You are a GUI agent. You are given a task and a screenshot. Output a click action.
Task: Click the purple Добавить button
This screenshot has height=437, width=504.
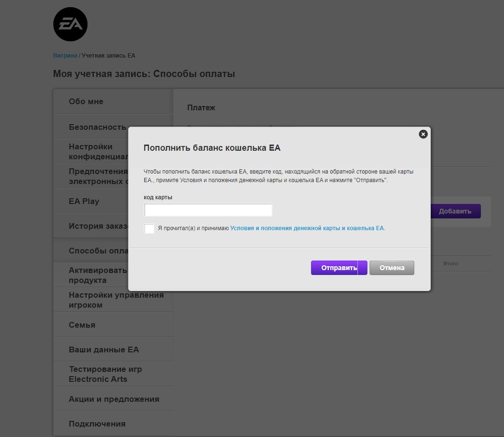click(x=455, y=211)
